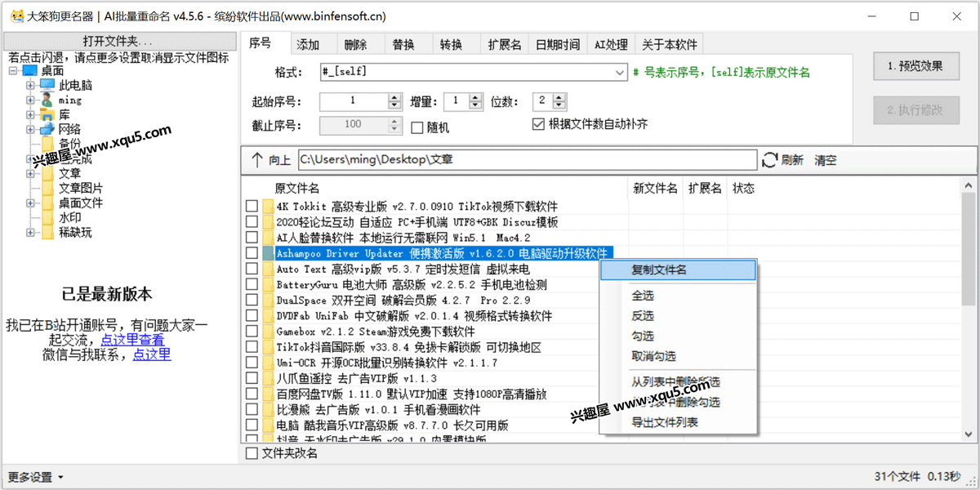Image resolution: width=980 pixels, height=490 pixels.
Task: Uncheck 根据文件数自动补齐 option
Action: [x=537, y=124]
